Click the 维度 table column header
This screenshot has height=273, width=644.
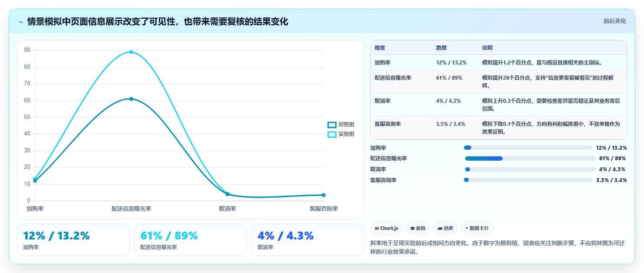tap(380, 48)
